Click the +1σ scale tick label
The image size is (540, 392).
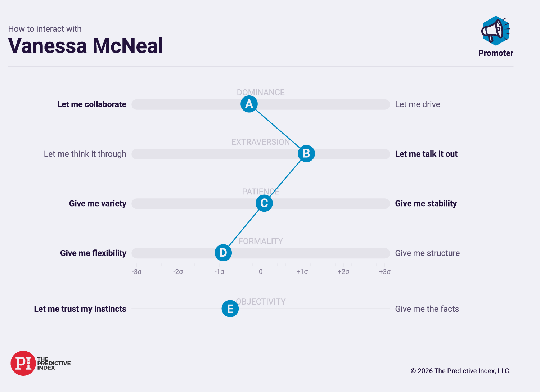[x=302, y=272]
